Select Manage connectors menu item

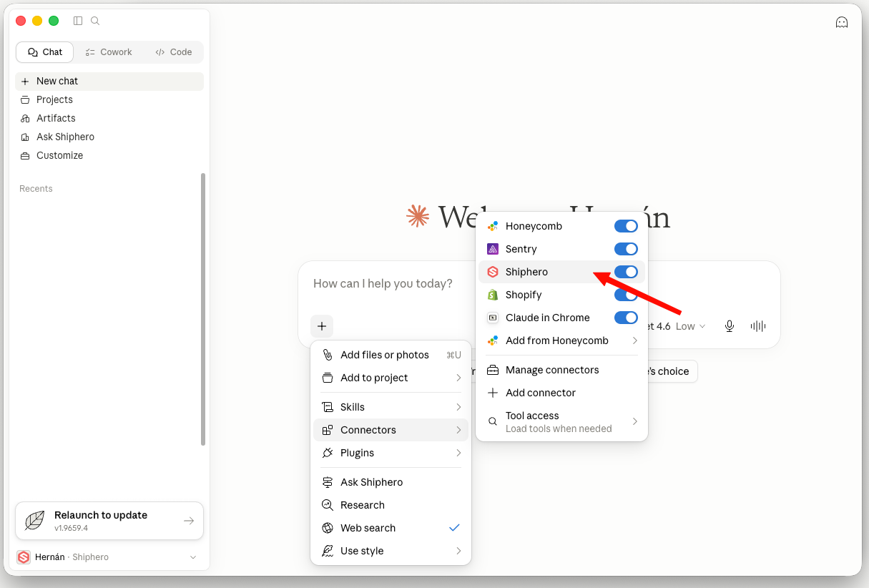[x=561, y=370]
